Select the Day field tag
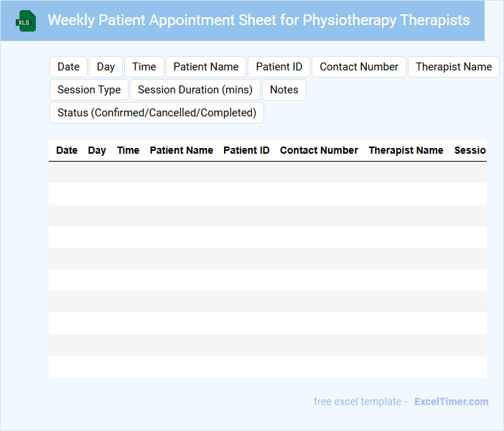 (106, 67)
